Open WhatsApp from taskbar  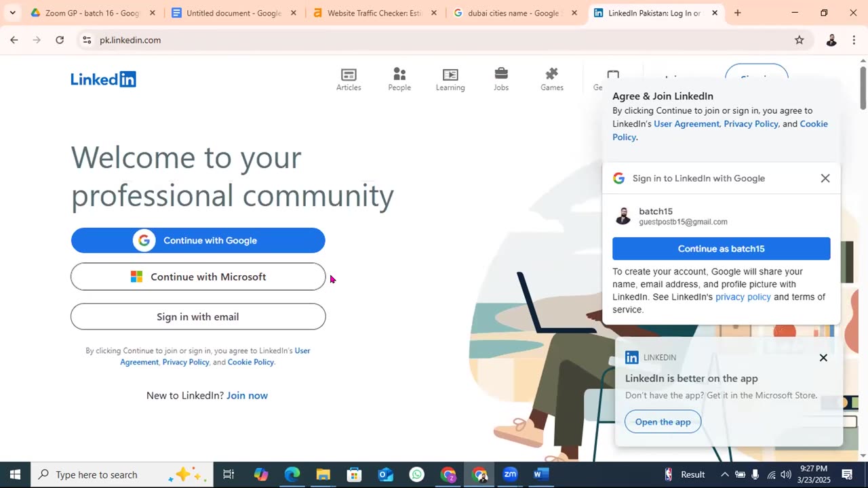pos(416,474)
